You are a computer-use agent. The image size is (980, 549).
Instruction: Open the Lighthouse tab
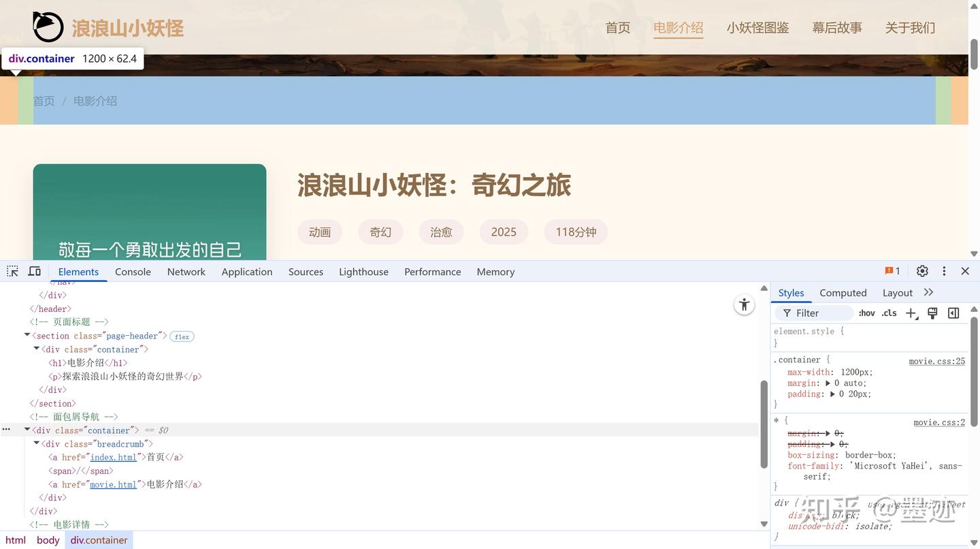364,271
